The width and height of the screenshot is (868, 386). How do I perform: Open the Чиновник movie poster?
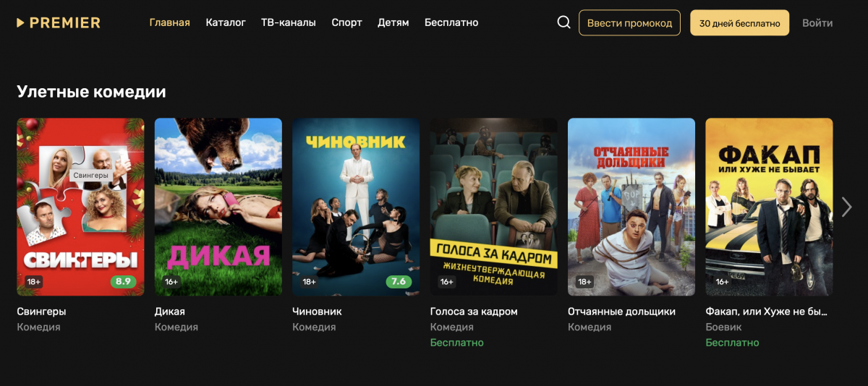[x=356, y=207]
